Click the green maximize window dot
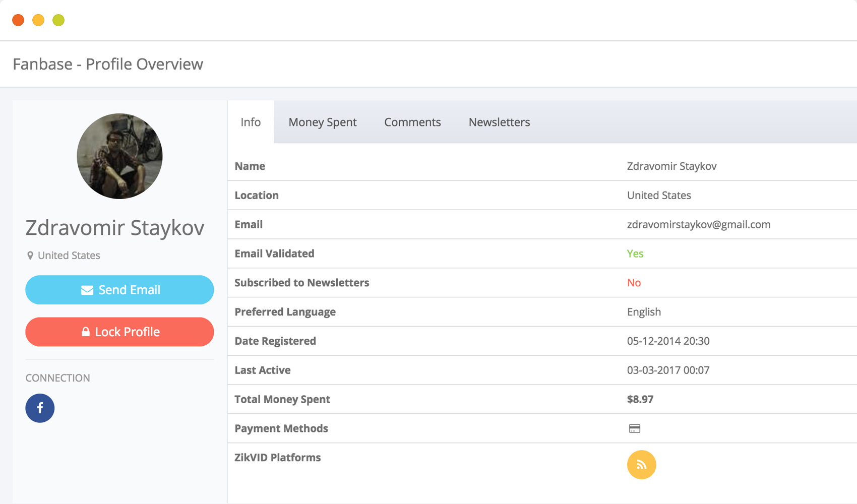Screen dimensions: 857x504 pos(58,20)
